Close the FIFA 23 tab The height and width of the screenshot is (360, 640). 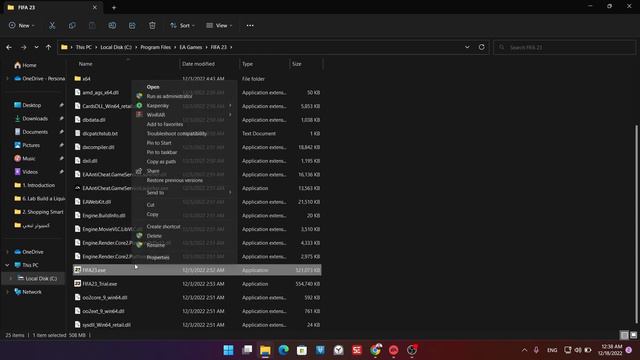pos(95,7)
